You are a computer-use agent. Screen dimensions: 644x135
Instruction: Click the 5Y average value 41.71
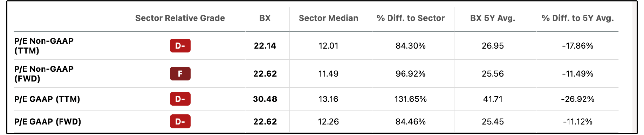(x=493, y=99)
